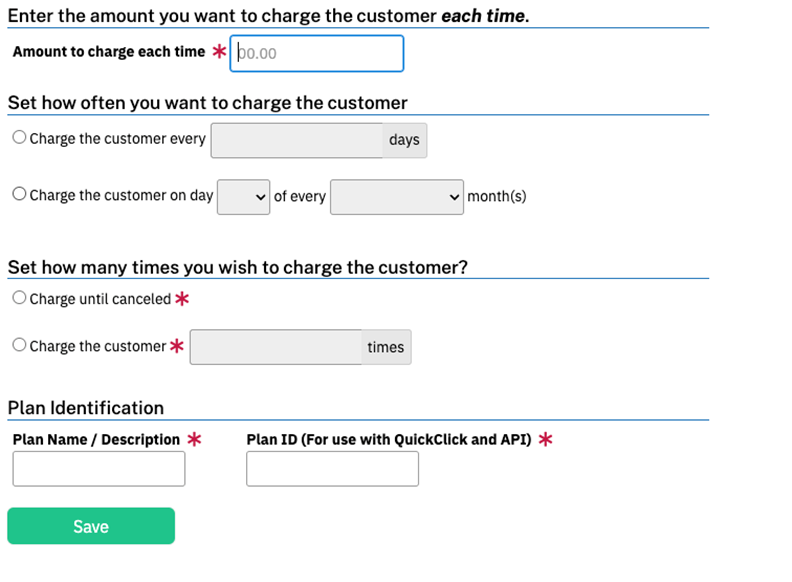The image size is (792, 582).
Task: Enable the Charge until canceled option
Action: (19, 298)
